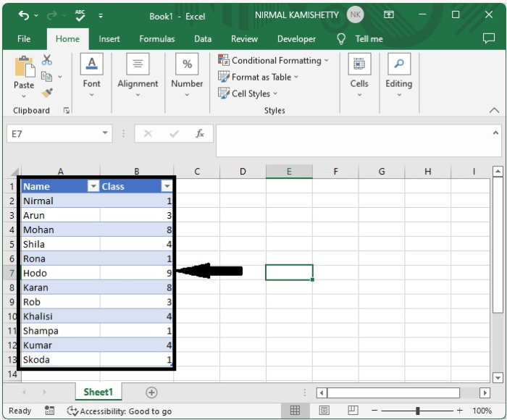Image resolution: width=507 pixels, height=420 pixels.
Task: Open Conditional Formatting menu
Action: (273, 60)
